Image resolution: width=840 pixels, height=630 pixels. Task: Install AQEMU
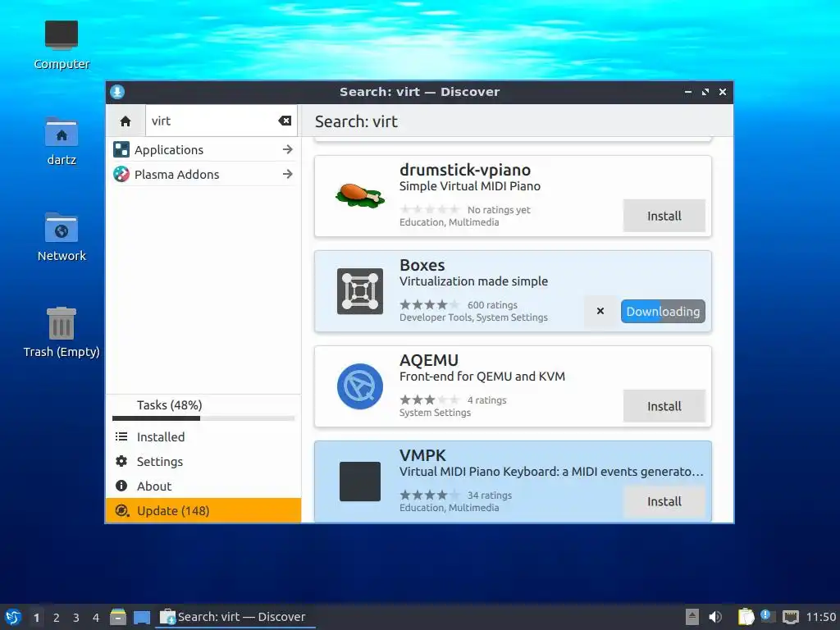click(664, 406)
